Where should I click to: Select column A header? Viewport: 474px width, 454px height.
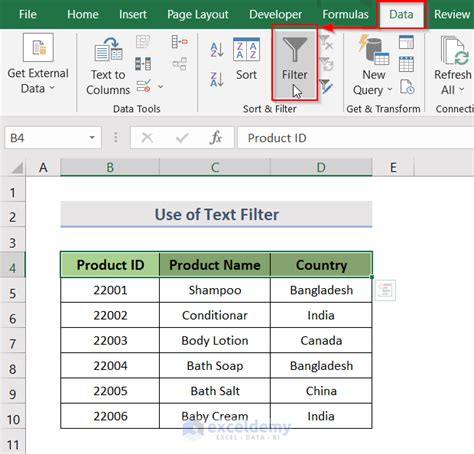(x=43, y=167)
